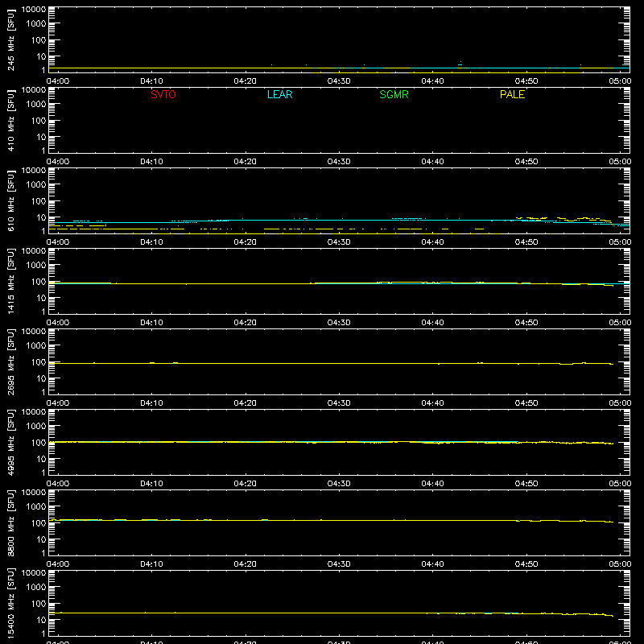The height and width of the screenshot is (644, 644).
Task: Select the 8800 MHz [SFU] axis title
Action: 10,522
